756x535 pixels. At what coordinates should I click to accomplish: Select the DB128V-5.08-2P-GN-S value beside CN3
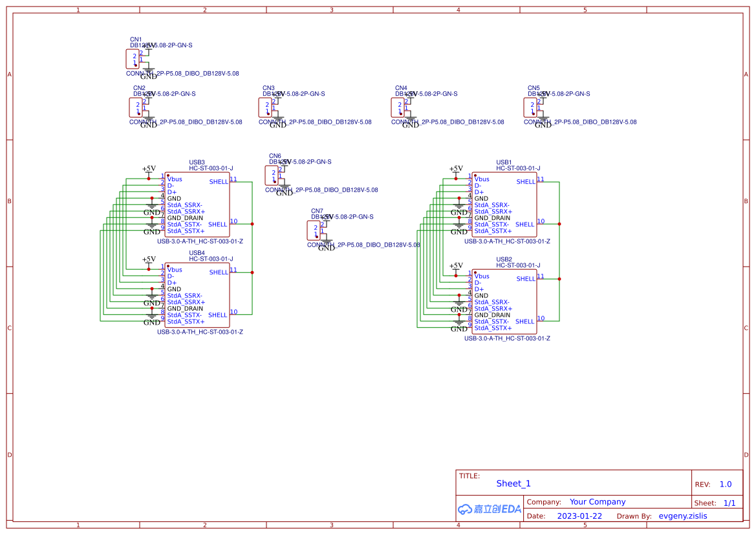294,94
